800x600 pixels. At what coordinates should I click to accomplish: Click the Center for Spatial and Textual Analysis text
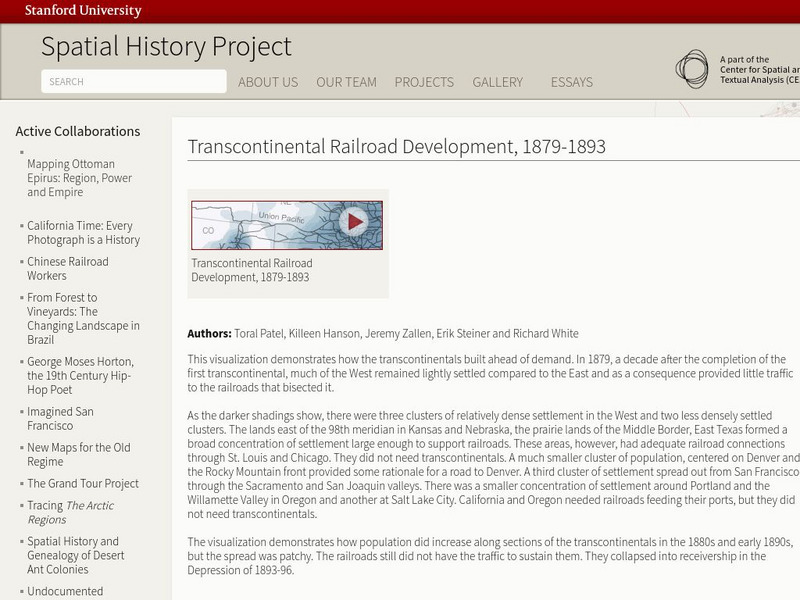760,69
